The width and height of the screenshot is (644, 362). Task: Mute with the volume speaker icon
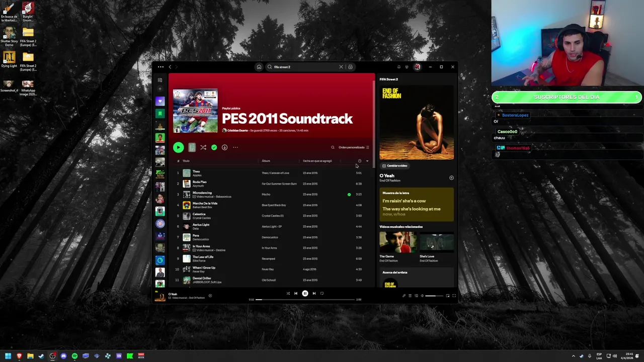tap(422, 296)
